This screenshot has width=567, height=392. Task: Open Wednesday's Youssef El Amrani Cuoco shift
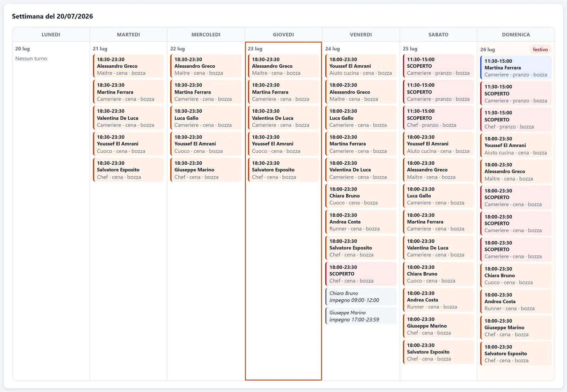pos(206,144)
